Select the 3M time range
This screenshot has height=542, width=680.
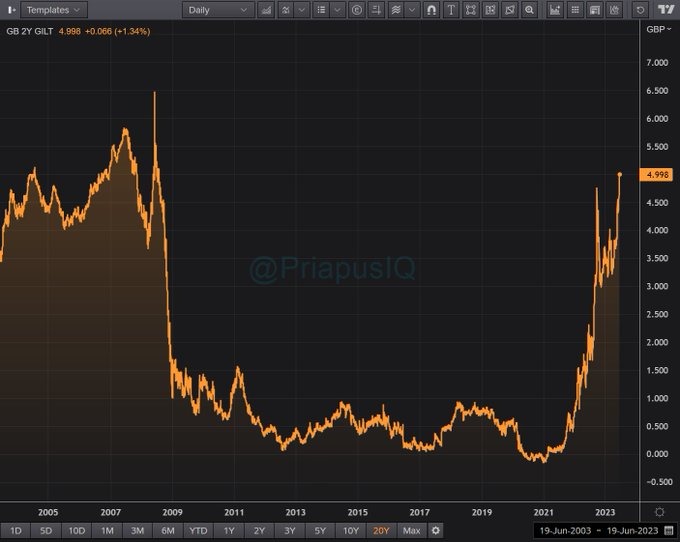tap(137, 530)
